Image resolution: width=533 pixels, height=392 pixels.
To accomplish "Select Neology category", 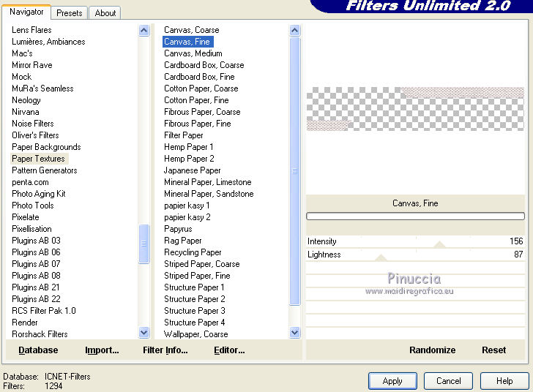I will pos(26,100).
